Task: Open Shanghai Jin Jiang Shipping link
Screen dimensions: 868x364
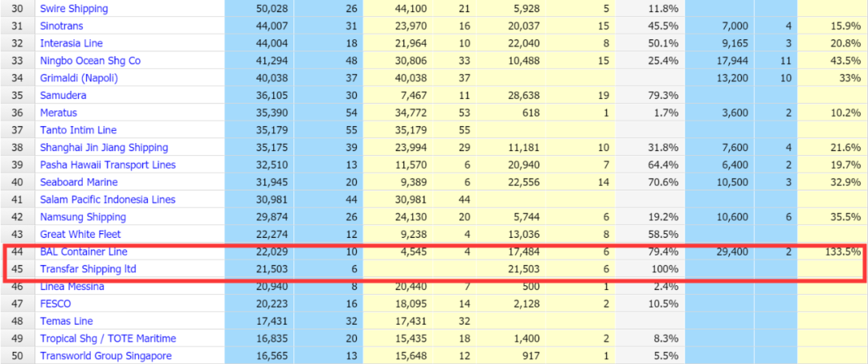Action: pyautogui.click(x=104, y=148)
